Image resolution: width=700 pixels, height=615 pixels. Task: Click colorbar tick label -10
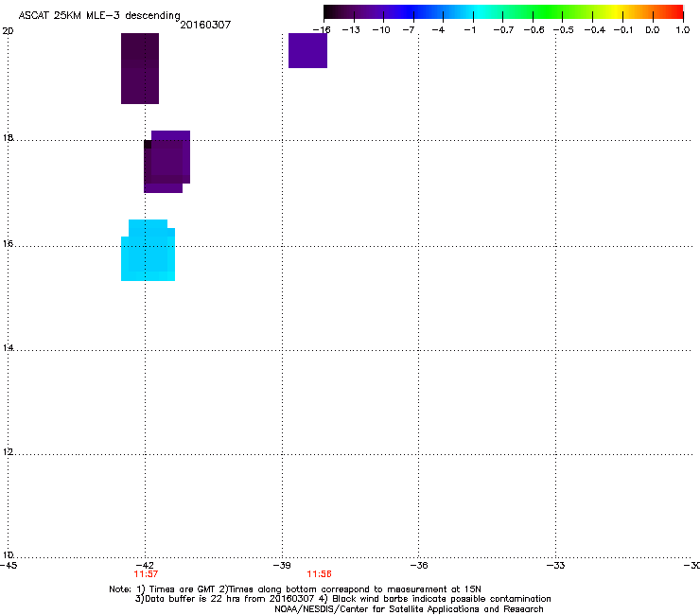pos(381,30)
